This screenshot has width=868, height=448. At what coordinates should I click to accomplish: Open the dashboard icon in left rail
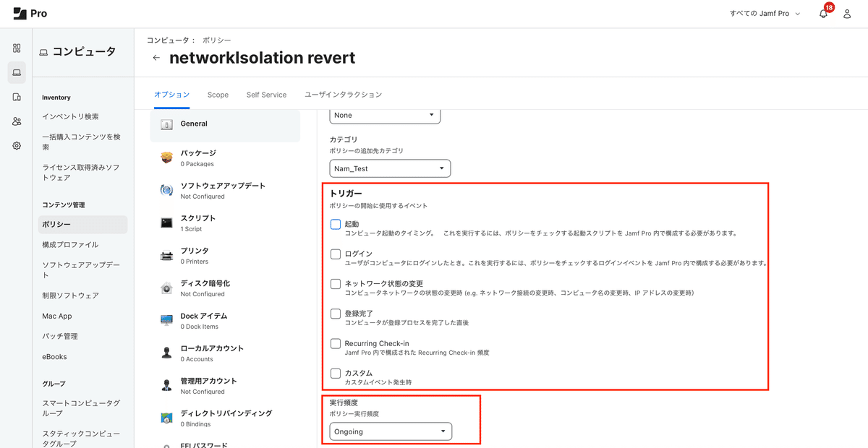click(x=17, y=48)
